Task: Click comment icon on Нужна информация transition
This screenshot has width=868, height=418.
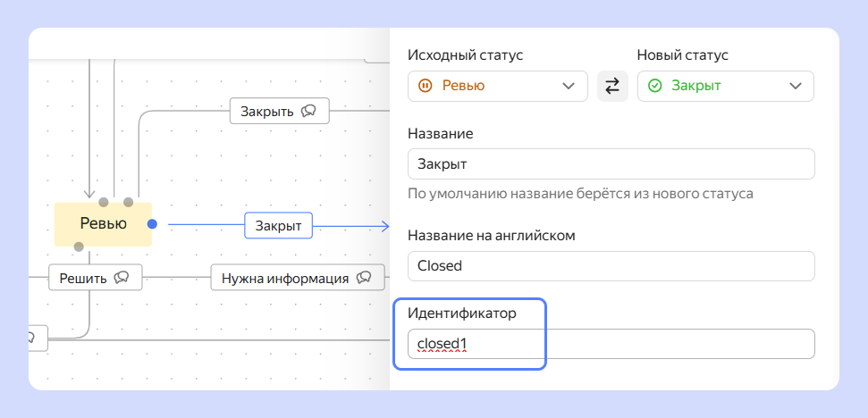Action: [364, 278]
